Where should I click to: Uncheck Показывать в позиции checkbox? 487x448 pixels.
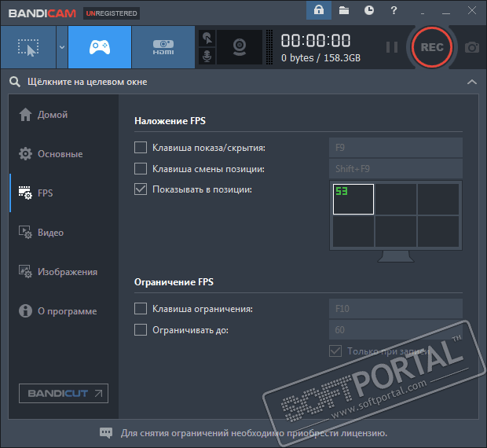pyautogui.click(x=141, y=189)
